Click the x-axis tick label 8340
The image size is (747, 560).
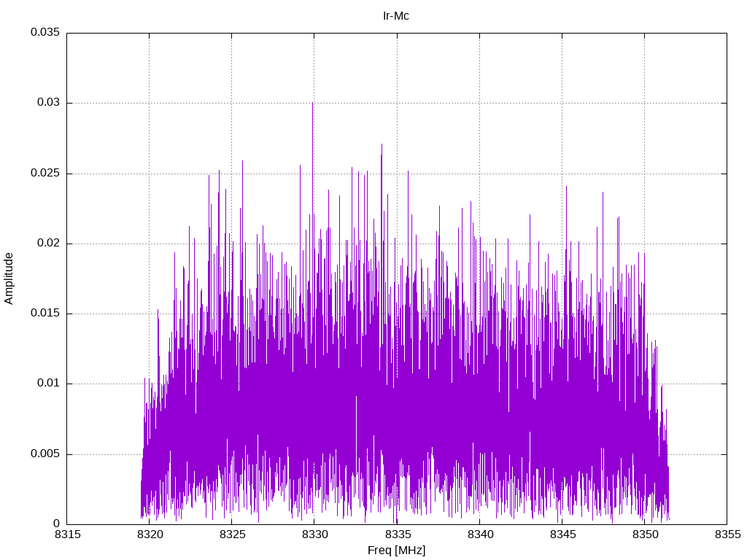click(480, 534)
